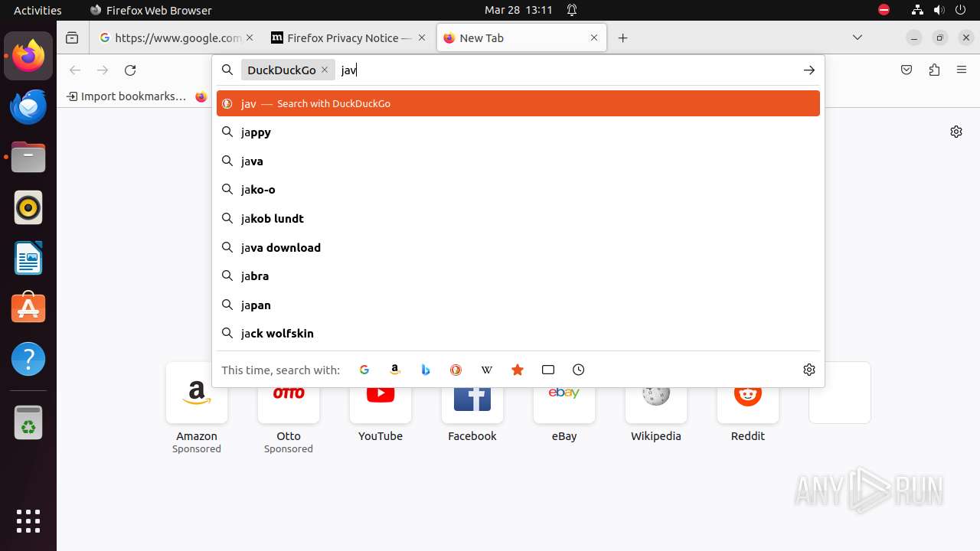980x551 pixels.
Task: Search with Amazon one-off icon
Action: (x=395, y=370)
